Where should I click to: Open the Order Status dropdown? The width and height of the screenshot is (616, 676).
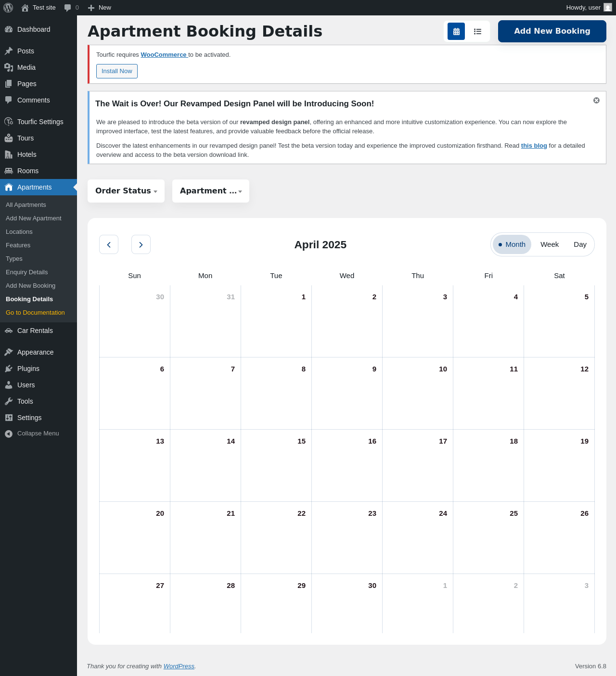point(126,191)
